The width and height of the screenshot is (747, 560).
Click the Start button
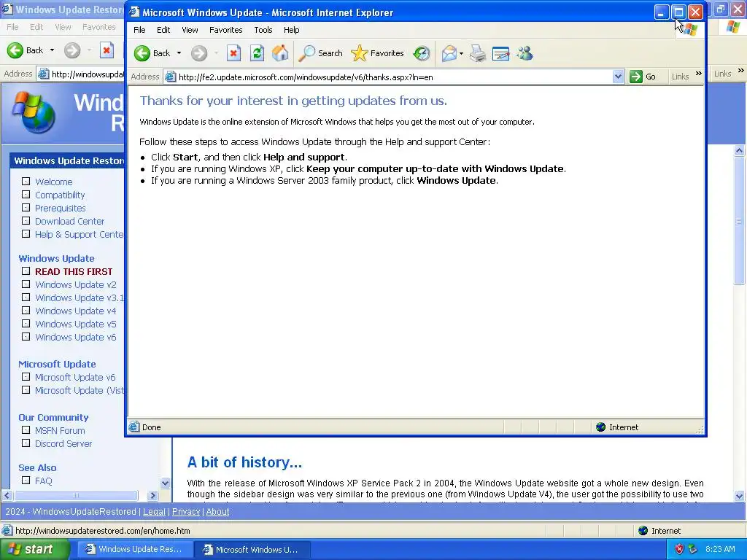coord(34,550)
